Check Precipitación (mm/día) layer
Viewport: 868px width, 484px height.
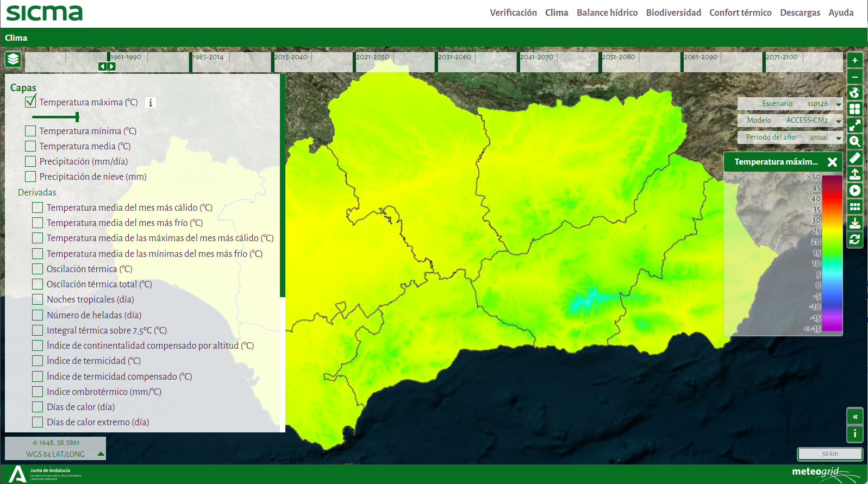click(30, 161)
